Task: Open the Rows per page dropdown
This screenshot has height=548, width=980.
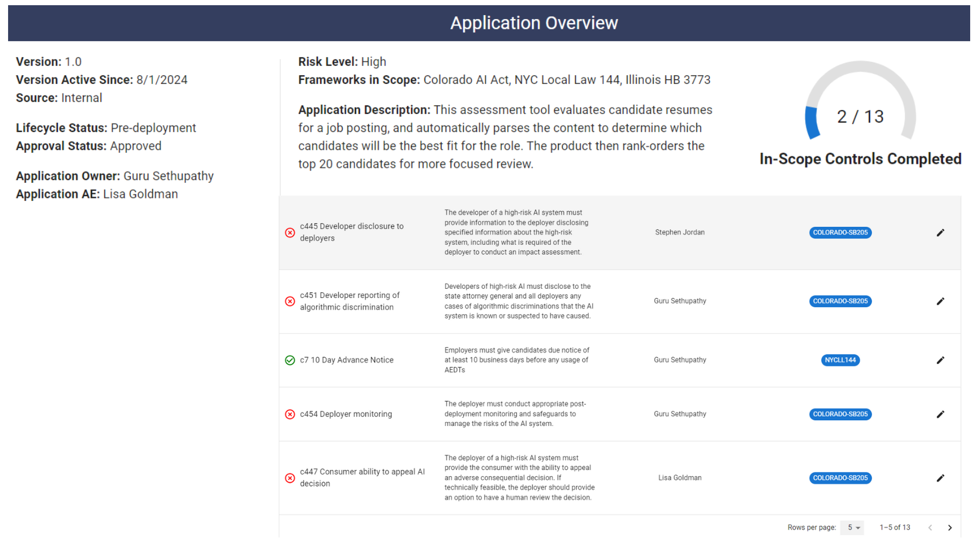Action: [852, 527]
